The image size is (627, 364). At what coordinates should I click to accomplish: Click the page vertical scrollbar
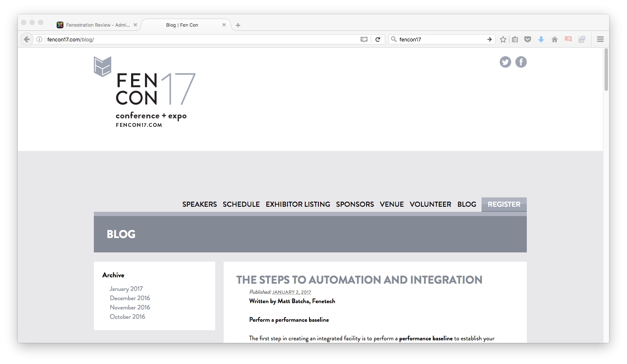(606, 70)
